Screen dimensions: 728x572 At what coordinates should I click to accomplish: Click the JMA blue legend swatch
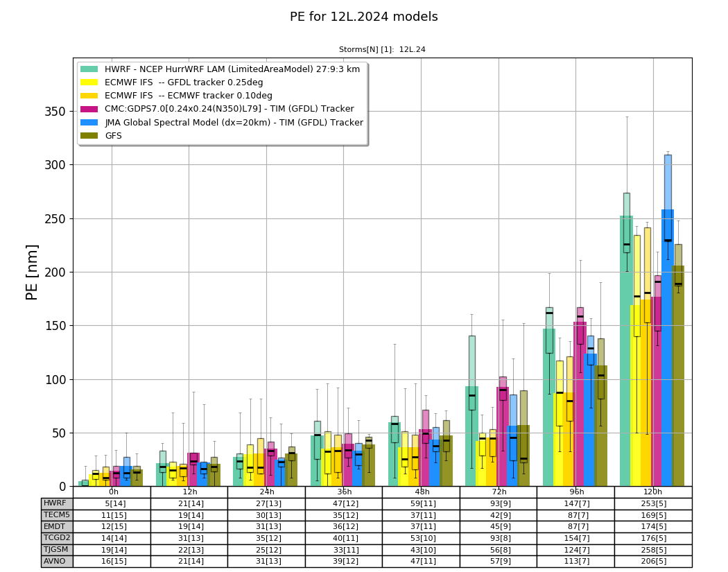(x=89, y=123)
